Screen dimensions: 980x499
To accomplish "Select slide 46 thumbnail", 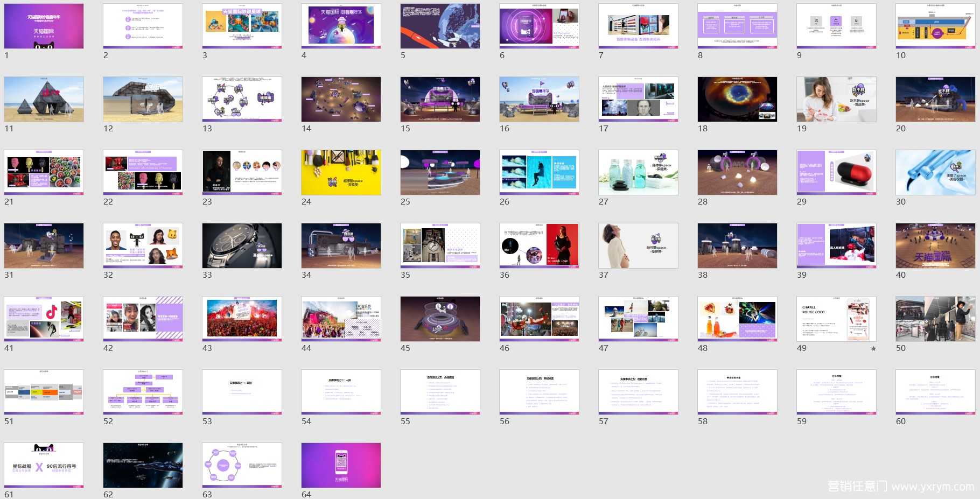I will (539, 319).
